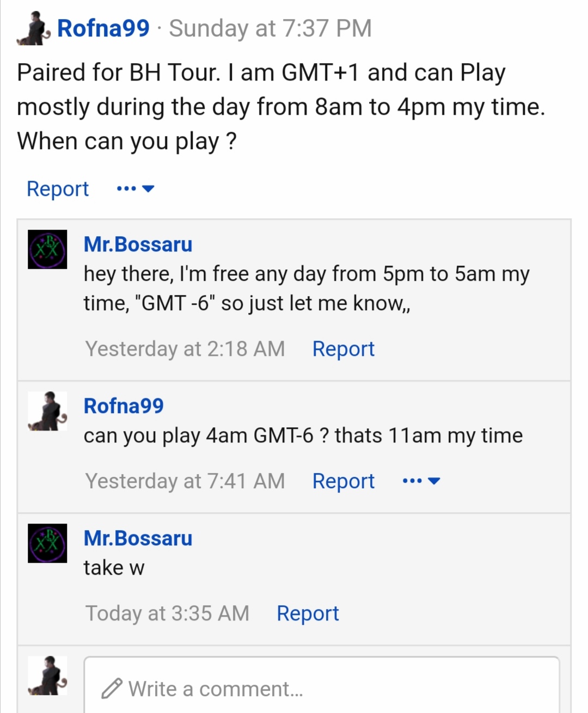Image resolution: width=588 pixels, height=713 pixels.
Task: Open the Rofna99 profile link in the post header
Action: [103, 28]
